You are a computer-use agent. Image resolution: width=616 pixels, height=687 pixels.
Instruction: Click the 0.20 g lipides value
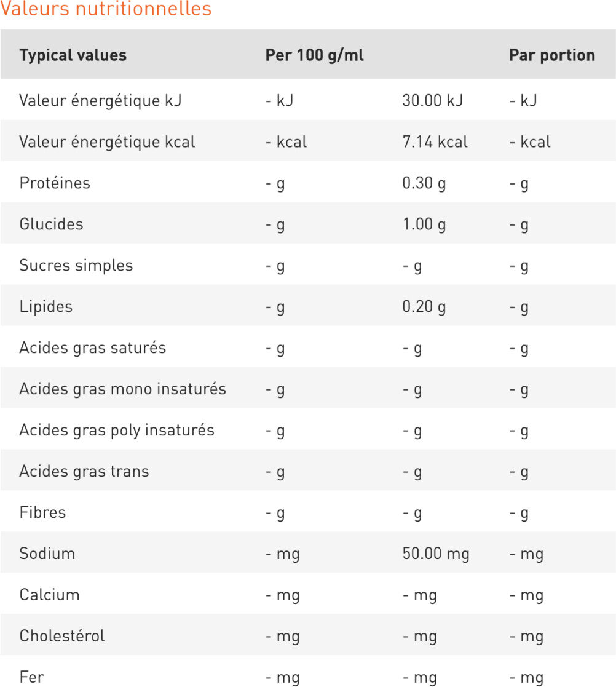tap(424, 307)
